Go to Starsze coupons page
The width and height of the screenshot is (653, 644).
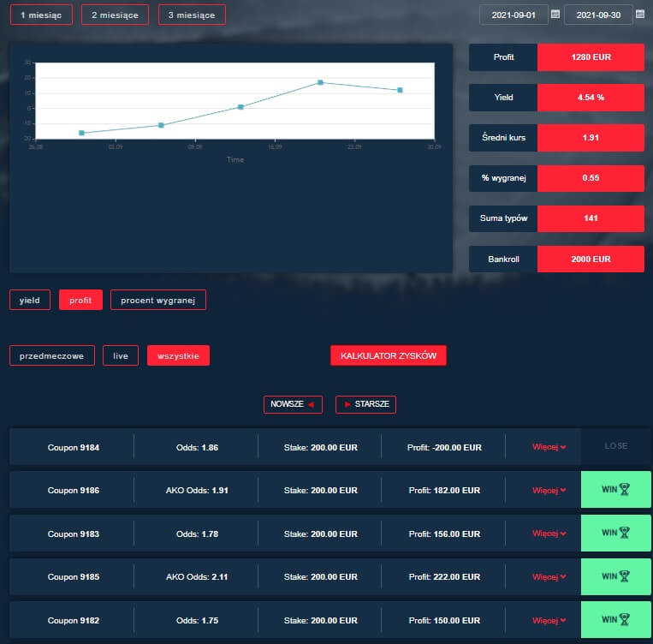pos(365,404)
